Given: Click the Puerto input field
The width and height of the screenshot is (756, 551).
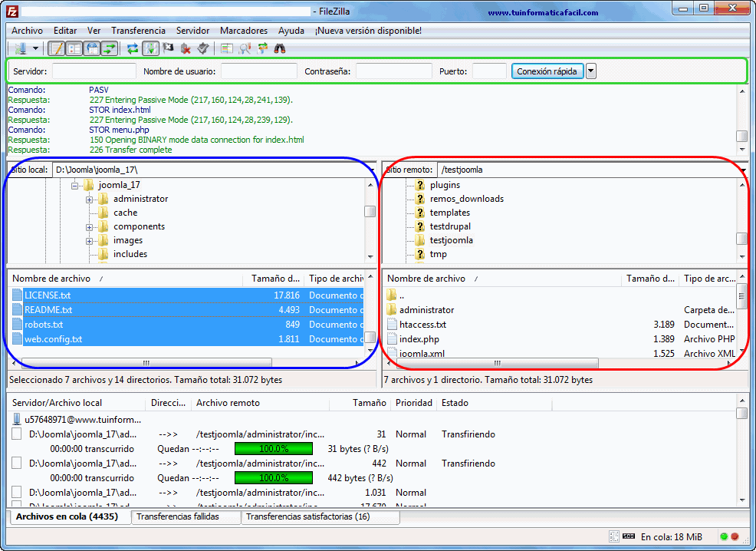Looking at the screenshot, I should coord(489,71).
